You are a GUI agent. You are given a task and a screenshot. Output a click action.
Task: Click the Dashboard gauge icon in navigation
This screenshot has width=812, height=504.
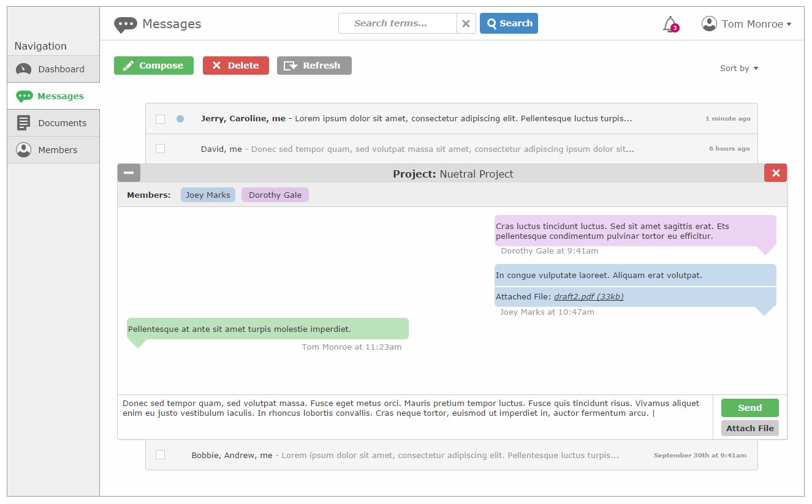23,69
